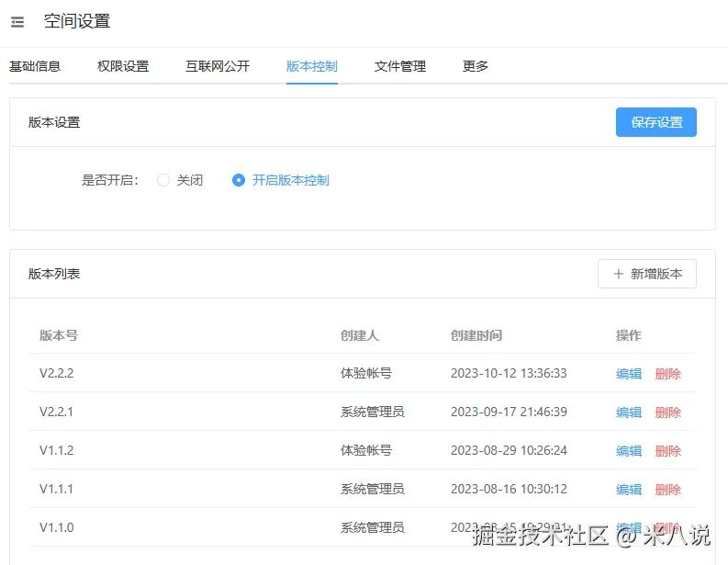Click the 空间设置 page title
This screenshot has width=728, height=565.
[x=77, y=21]
